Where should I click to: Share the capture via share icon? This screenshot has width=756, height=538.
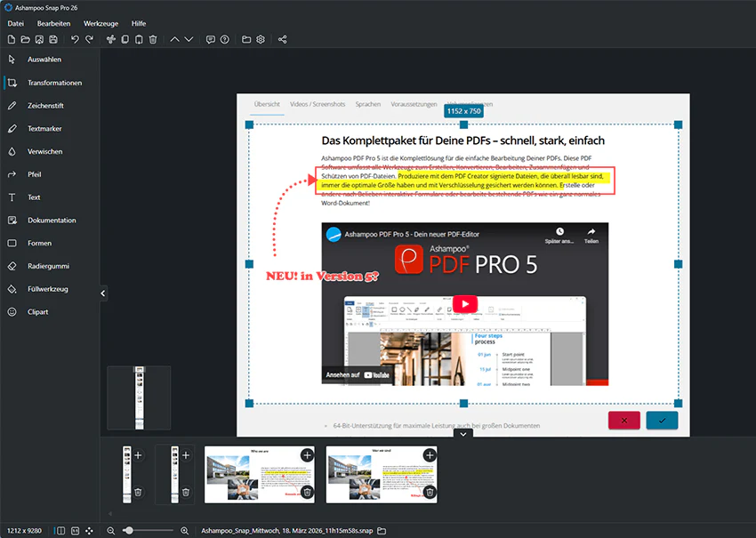tap(283, 39)
